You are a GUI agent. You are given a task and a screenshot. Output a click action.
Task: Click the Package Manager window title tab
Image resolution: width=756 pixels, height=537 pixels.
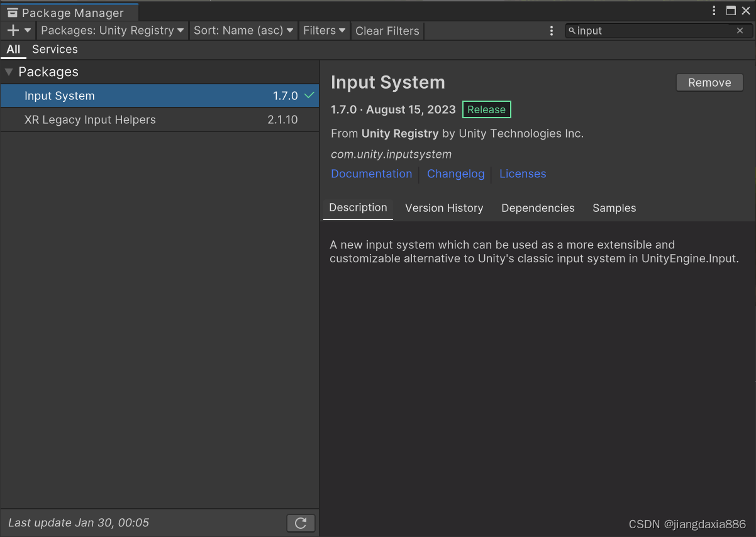pos(69,13)
